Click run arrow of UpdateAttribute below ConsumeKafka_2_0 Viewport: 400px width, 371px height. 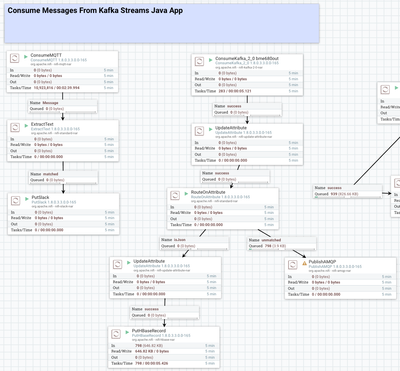pos(210,129)
